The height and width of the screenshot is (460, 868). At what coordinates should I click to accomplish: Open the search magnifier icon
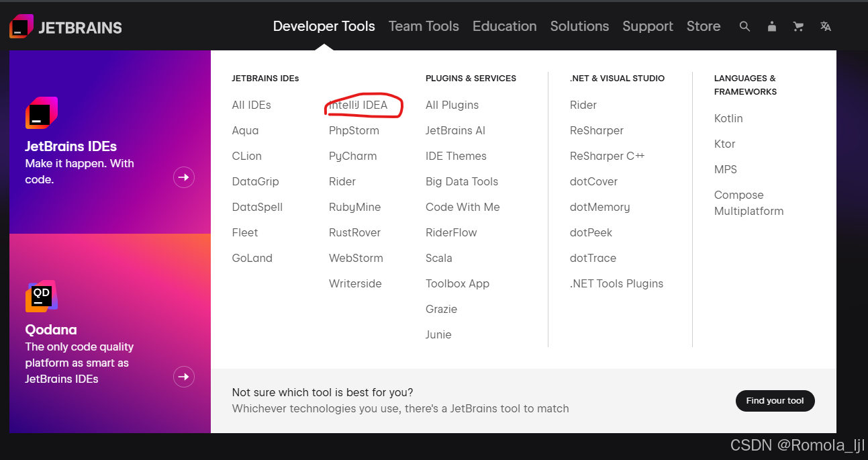click(x=744, y=26)
